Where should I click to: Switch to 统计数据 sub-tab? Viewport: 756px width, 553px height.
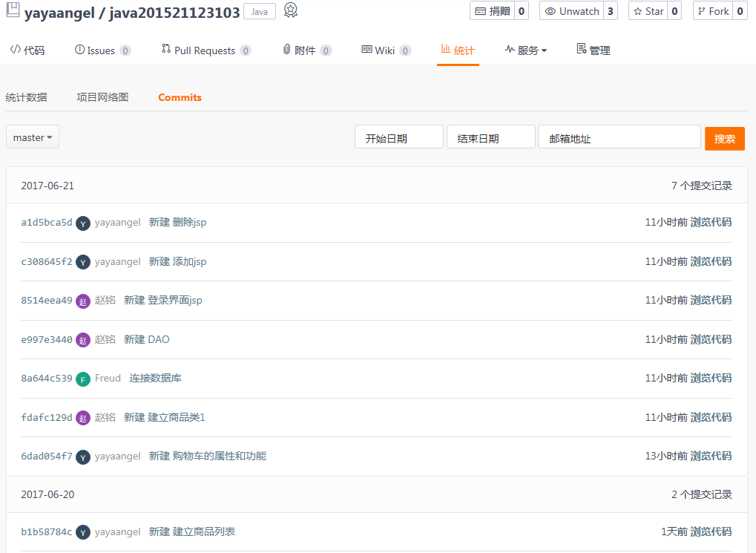pyautogui.click(x=27, y=97)
